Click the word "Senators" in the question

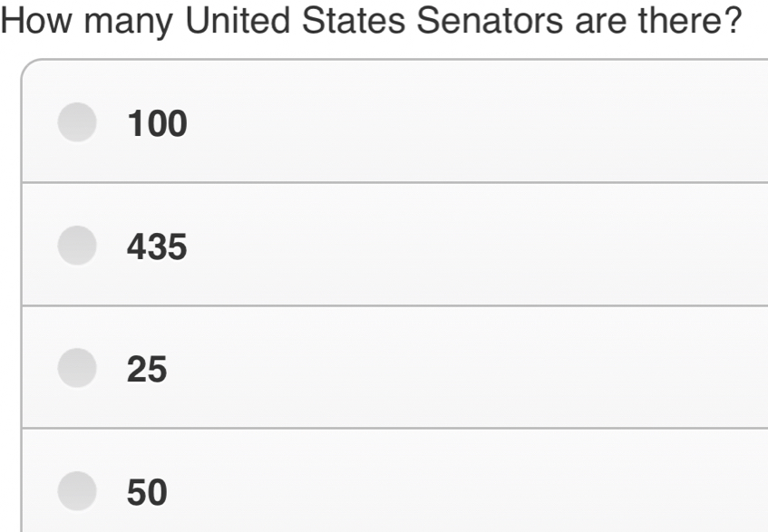point(489,22)
